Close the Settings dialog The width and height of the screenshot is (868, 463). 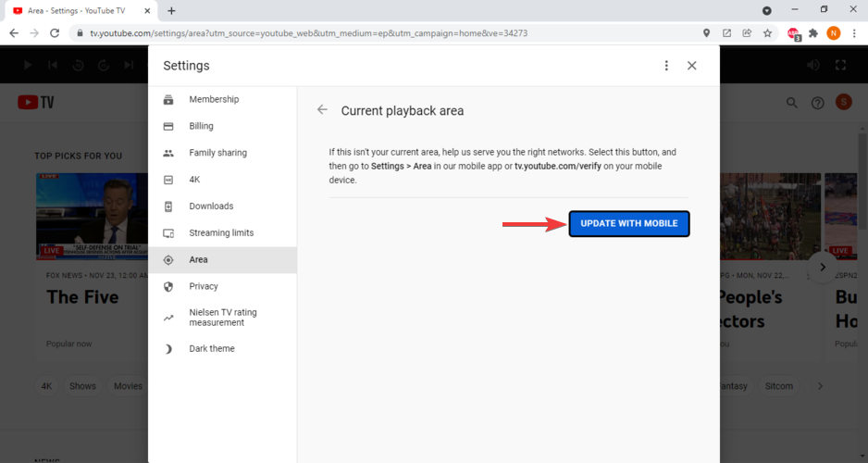(x=692, y=66)
